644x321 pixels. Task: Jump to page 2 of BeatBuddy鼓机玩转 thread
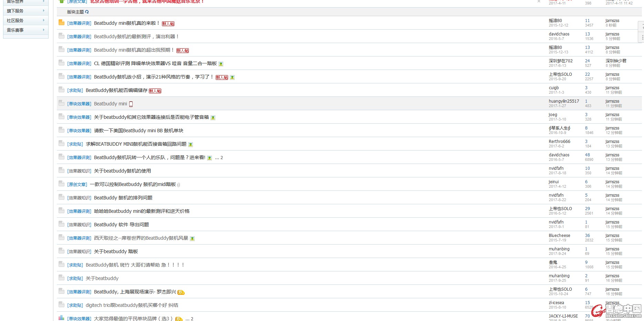(x=222, y=158)
